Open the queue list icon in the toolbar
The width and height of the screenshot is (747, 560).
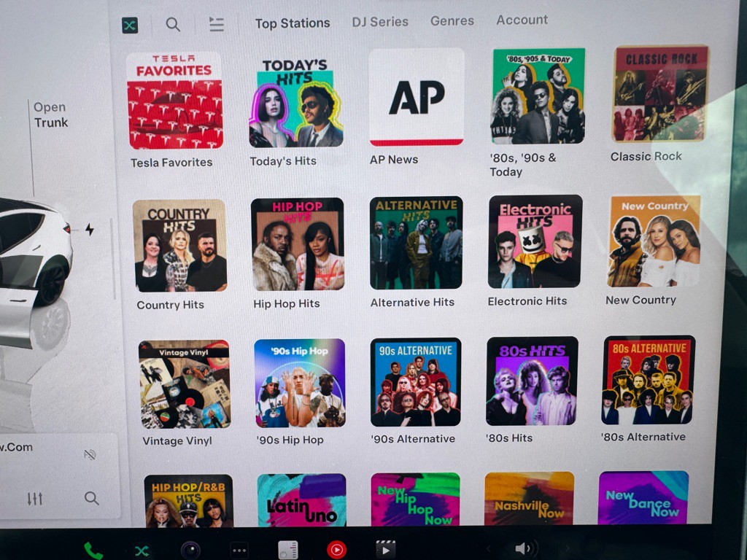216,24
